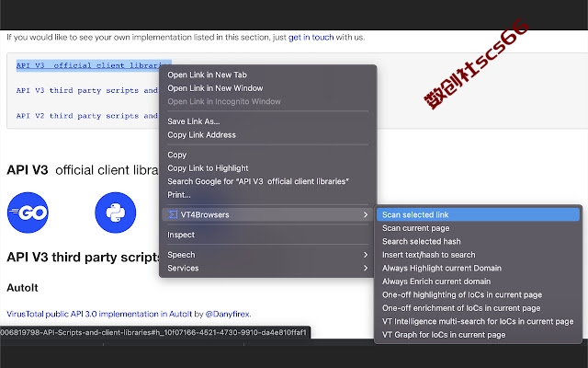This screenshot has width=588, height=368.
Task: Open the @Danyfirex profile link
Action: pyautogui.click(x=228, y=314)
